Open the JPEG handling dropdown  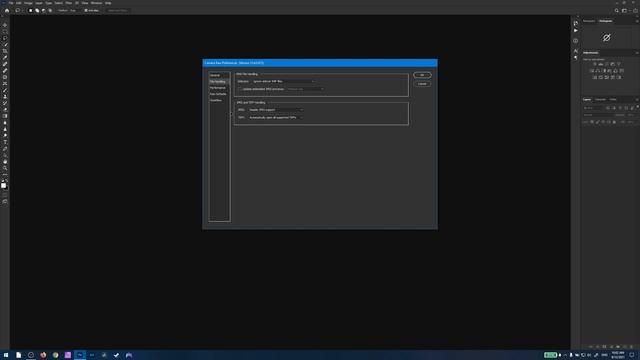point(276,110)
